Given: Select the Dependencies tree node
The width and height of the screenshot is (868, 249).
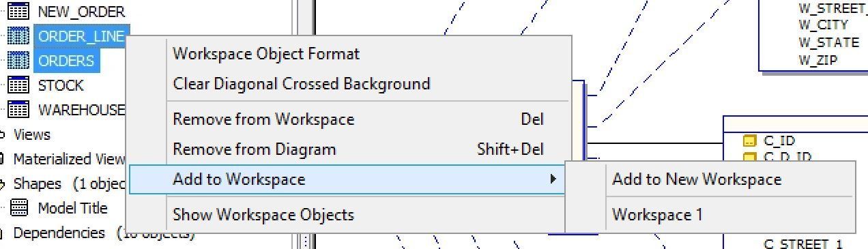Looking at the screenshot, I should (59, 233).
